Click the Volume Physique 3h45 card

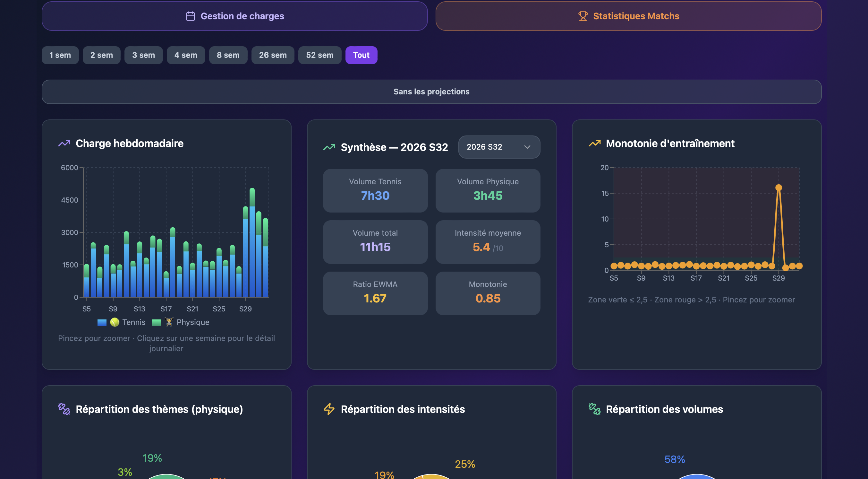[488, 191]
